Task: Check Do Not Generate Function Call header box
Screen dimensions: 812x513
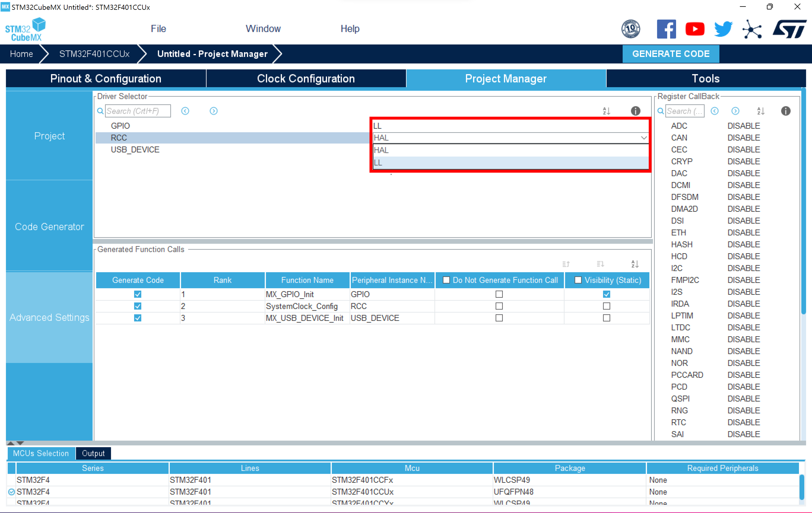Action: point(446,280)
